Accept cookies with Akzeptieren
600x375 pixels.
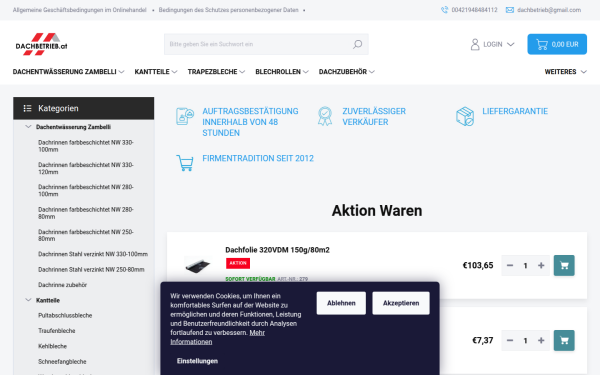point(401,303)
